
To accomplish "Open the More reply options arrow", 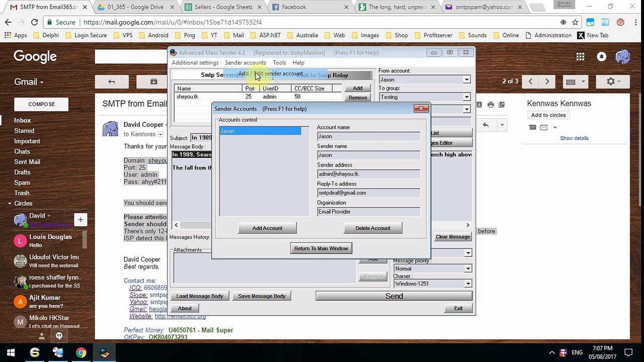I will [502, 125].
